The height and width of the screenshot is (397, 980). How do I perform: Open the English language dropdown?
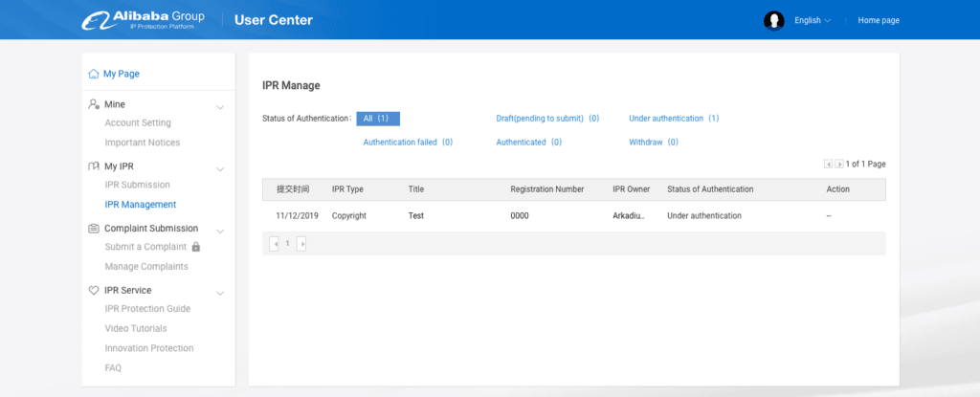(x=813, y=20)
